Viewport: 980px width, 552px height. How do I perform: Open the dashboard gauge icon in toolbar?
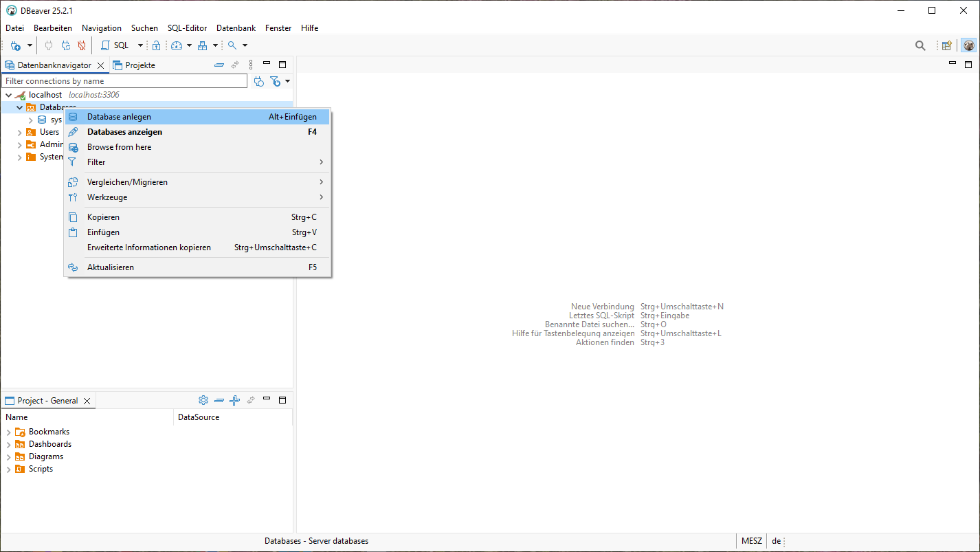tap(177, 45)
